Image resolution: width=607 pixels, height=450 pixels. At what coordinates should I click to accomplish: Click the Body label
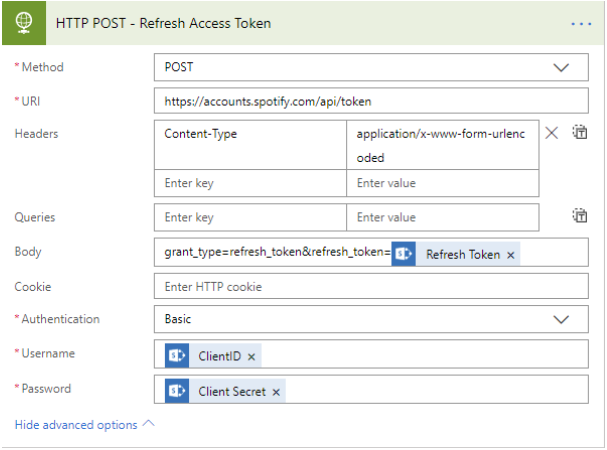tap(28, 252)
